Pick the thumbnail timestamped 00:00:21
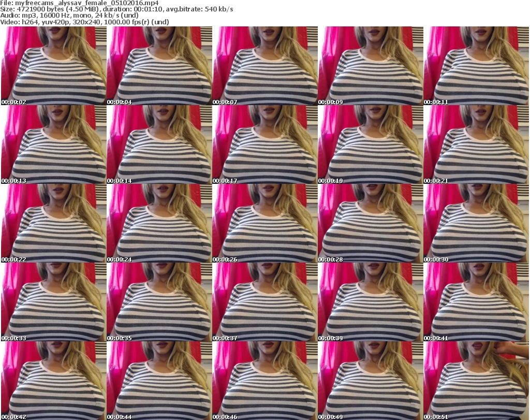Viewport: 530px width, 420px height. pyautogui.click(x=476, y=144)
